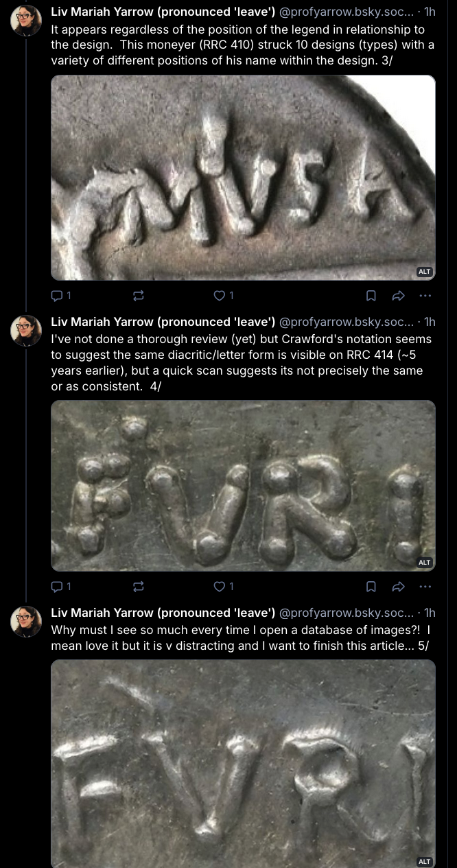Image resolution: width=457 pixels, height=868 pixels.
Task: Show ALT text for the MVSA coin image
Action: point(424,272)
